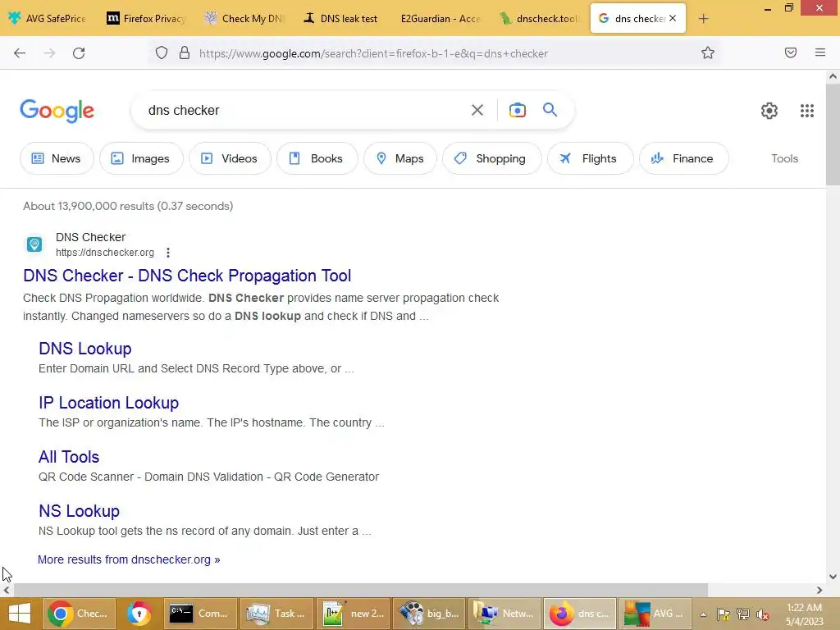Filter results by Videos
The height and width of the screenshot is (630, 840).
(x=230, y=158)
